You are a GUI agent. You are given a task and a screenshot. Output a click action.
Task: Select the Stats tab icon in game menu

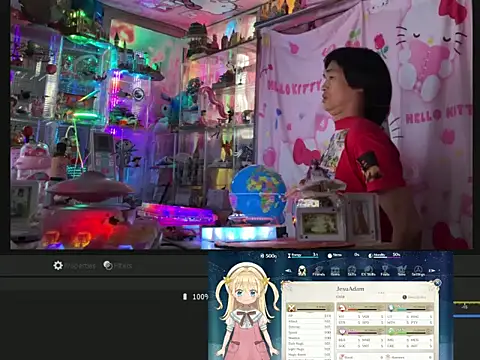click(x=302, y=271)
